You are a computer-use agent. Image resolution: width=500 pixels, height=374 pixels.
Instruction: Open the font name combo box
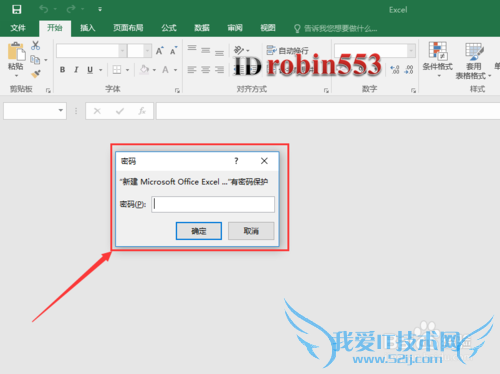[91, 51]
